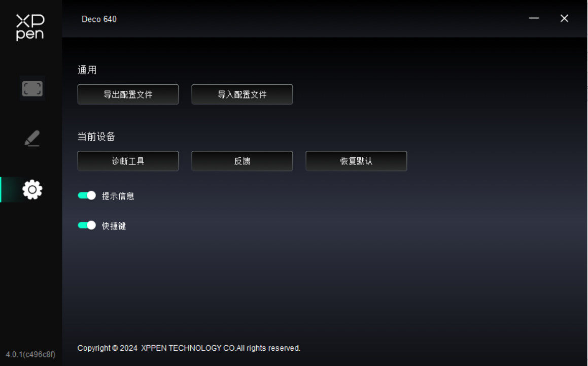
Task: Click the 当前设备 section heading
Action: 96,137
